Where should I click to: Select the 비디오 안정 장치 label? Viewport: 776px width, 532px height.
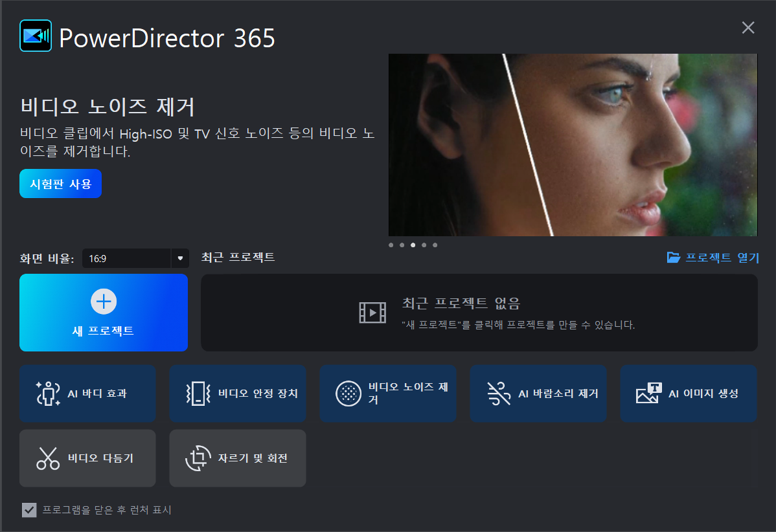click(x=258, y=393)
